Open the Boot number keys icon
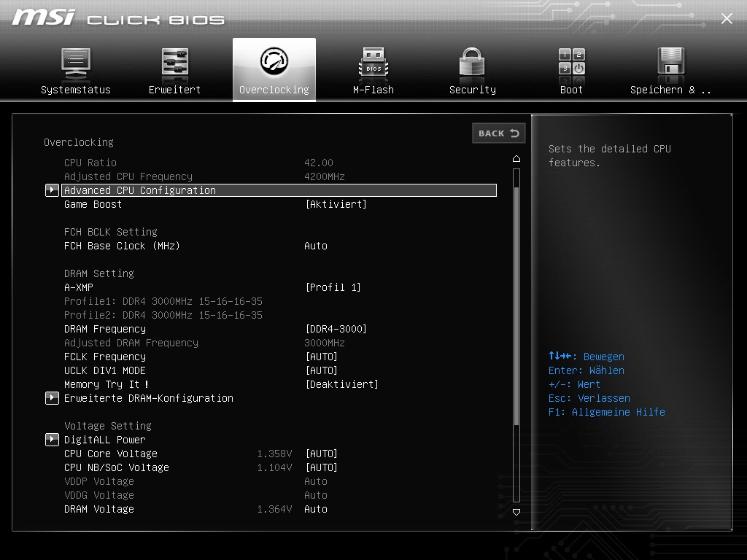Image resolution: width=747 pixels, height=560 pixels. 572,61
